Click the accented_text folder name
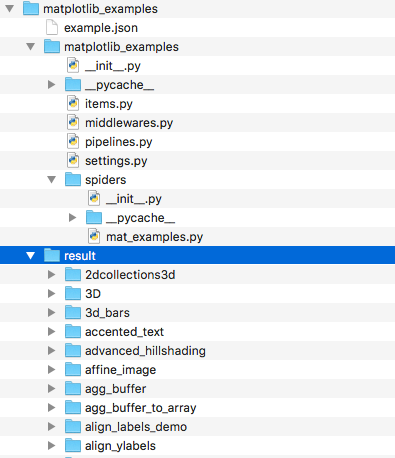The height and width of the screenshot is (458, 395). click(124, 332)
